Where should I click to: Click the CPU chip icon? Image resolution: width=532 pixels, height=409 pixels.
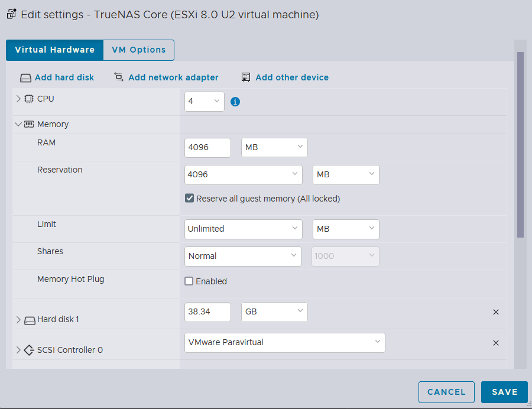click(29, 99)
